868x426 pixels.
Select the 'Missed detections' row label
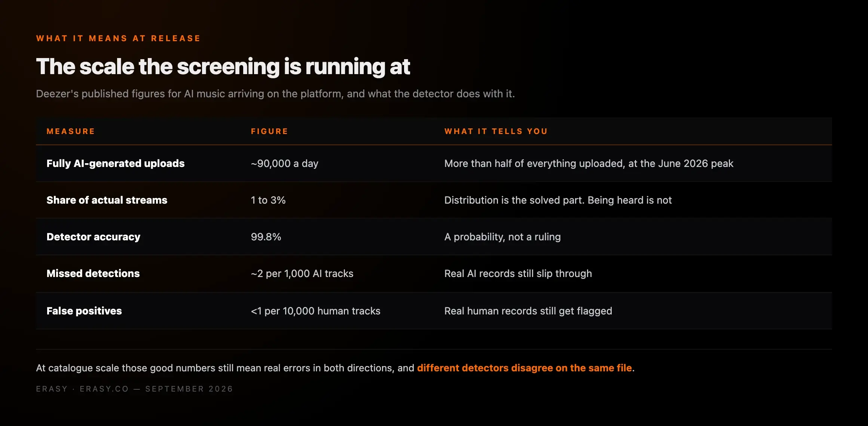(x=93, y=274)
